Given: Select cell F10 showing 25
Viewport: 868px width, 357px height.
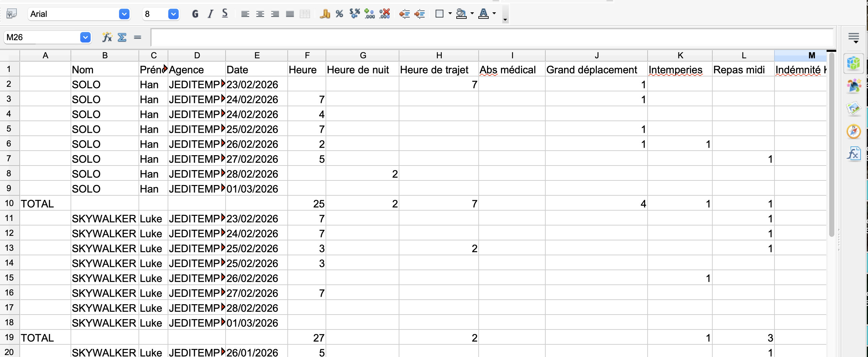Looking at the screenshot, I should pos(307,203).
